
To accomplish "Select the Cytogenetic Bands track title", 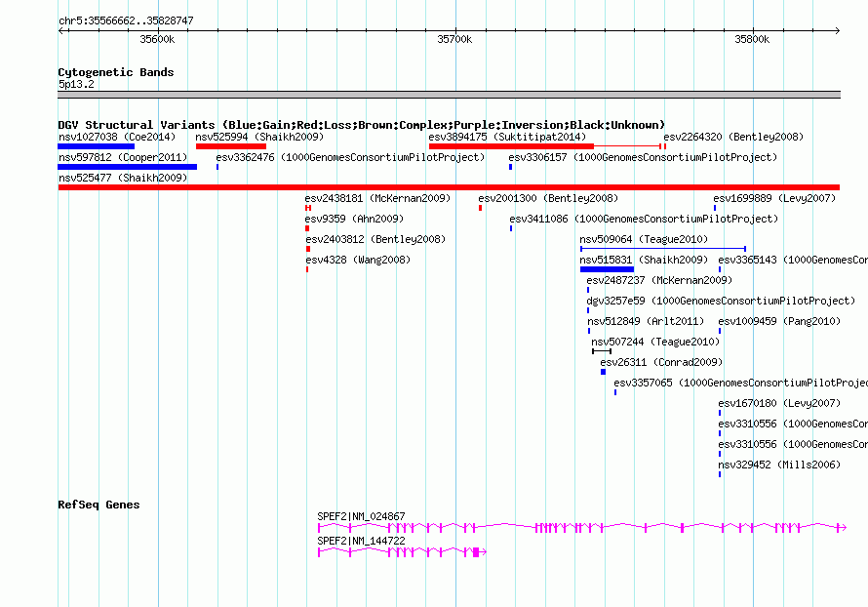I will [x=116, y=72].
